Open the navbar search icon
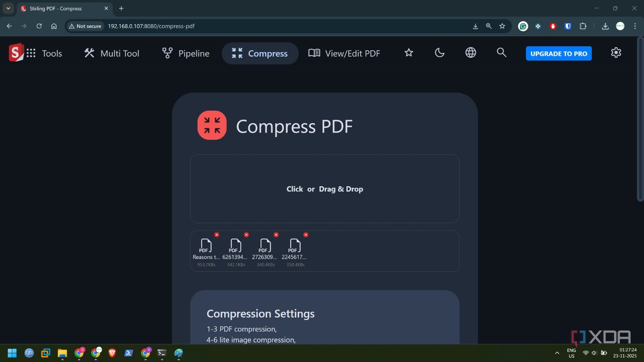Viewport: 644px width, 362px height. coord(501,52)
